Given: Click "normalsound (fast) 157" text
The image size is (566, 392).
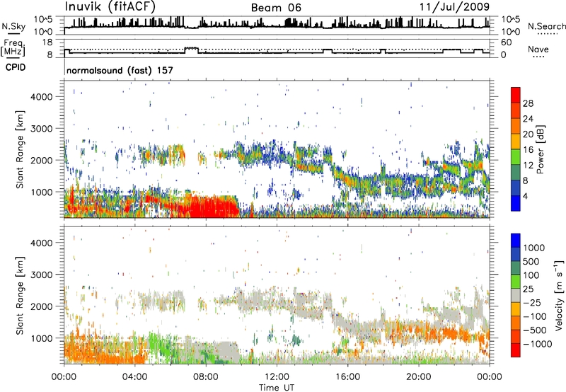Looking at the screenshot, I should click(120, 70).
